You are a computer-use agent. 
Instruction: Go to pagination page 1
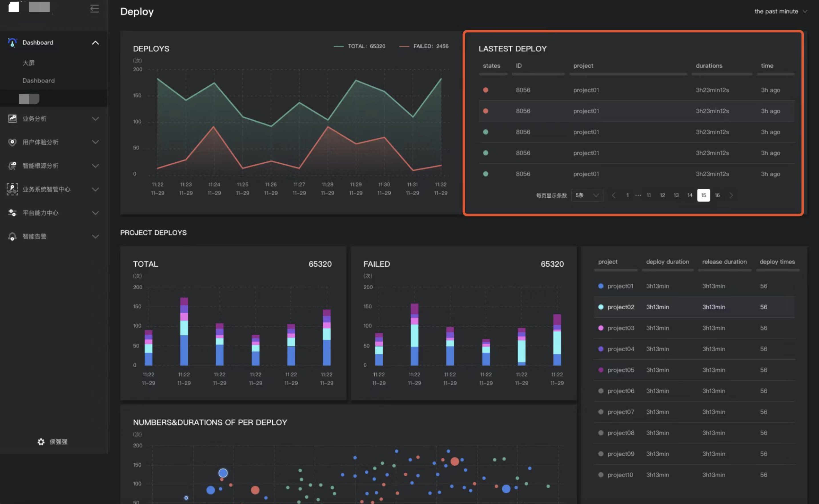coord(627,195)
